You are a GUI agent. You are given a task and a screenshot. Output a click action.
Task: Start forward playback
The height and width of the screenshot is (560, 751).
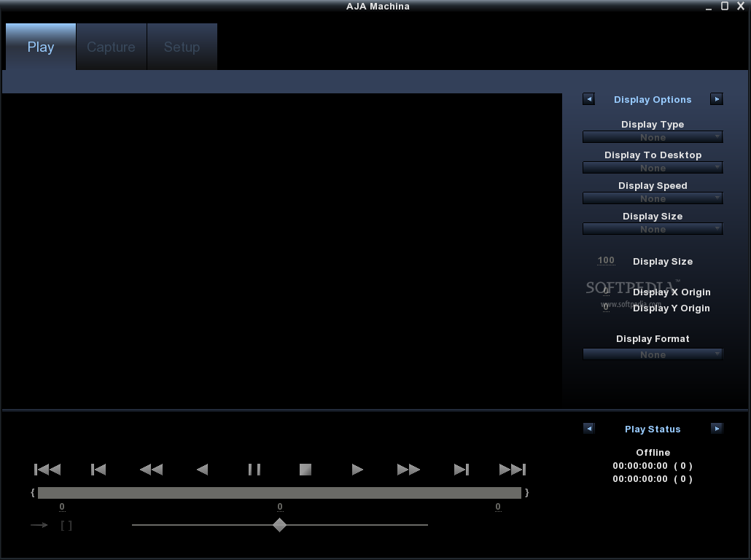pos(357,470)
